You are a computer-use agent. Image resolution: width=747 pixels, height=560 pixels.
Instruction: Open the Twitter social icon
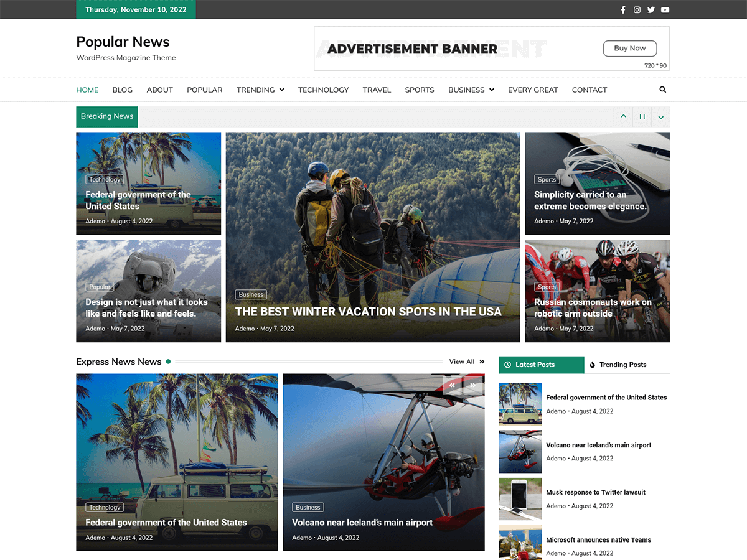651,9
